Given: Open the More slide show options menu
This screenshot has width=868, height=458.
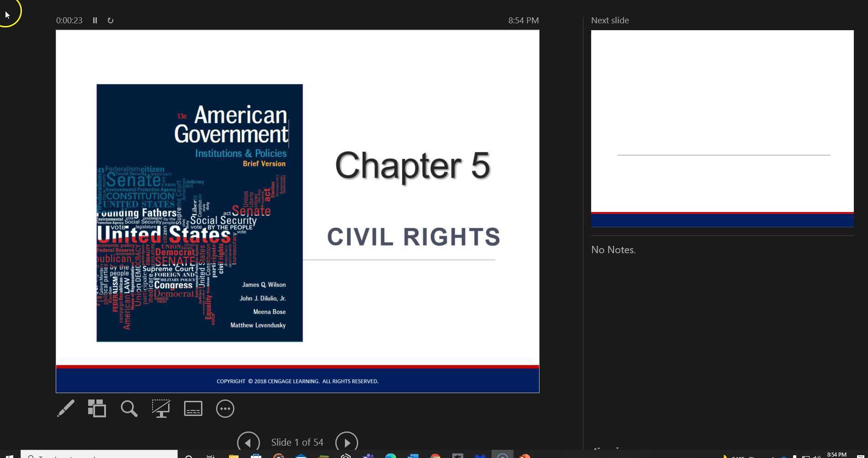Looking at the screenshot, I should (x=225, y=408).
